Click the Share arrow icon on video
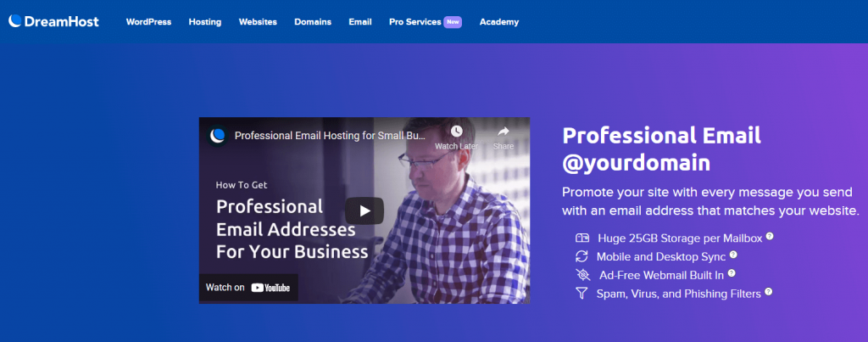868x342 pixels. pos(504,132)
